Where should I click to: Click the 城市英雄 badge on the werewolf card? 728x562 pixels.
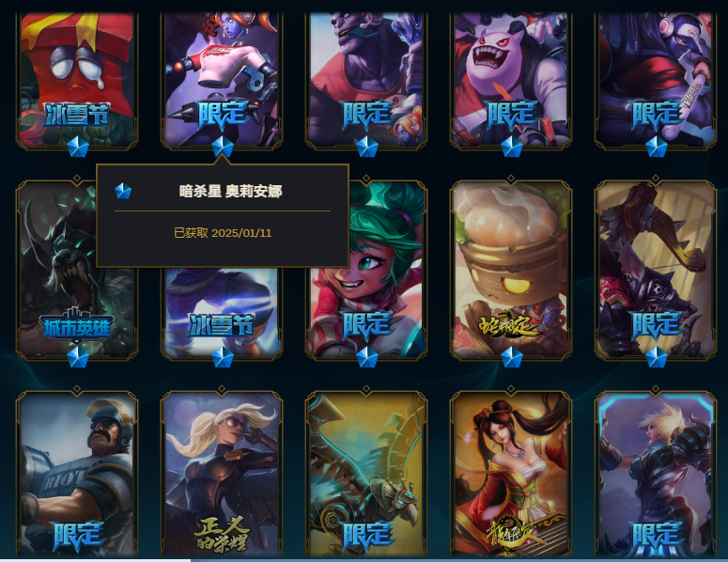coord(77,326)
